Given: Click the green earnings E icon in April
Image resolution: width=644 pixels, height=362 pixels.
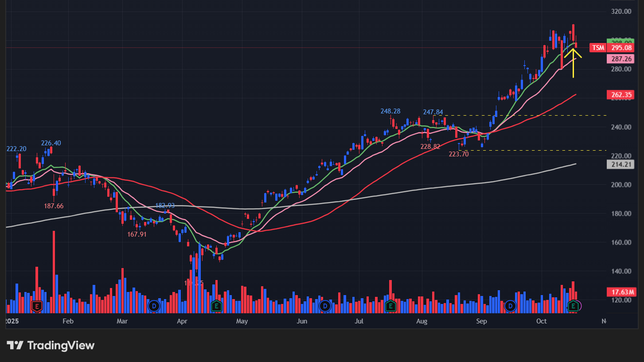Looking at the screenshot, I should 216,306.
